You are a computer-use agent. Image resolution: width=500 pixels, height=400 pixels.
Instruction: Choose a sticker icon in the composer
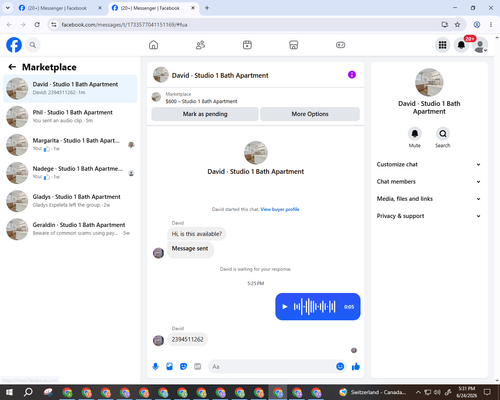183,367
